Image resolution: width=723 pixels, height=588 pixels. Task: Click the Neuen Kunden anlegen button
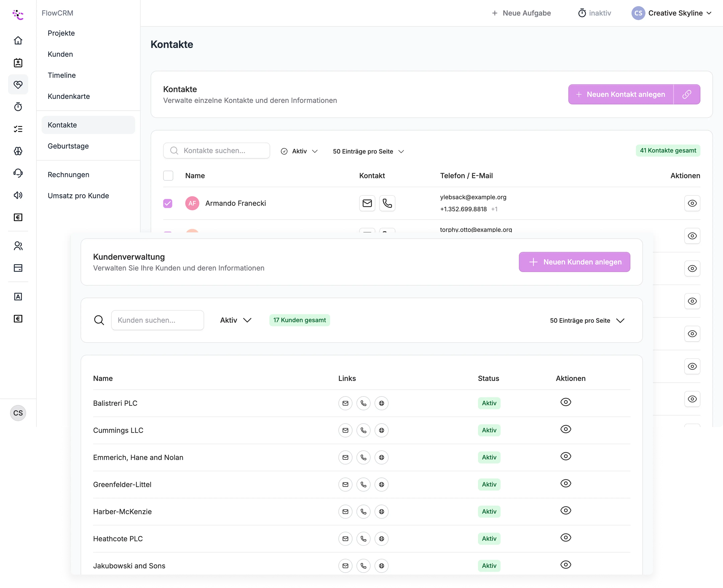coord(574,262)
